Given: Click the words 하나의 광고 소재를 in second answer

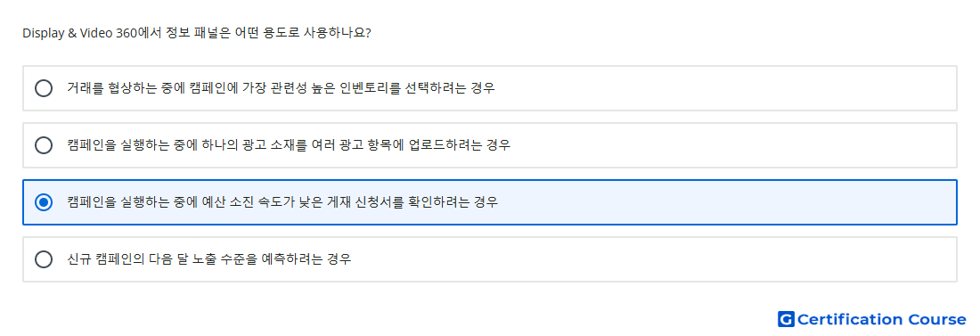Looking at the screenshot, I should 257,145.
